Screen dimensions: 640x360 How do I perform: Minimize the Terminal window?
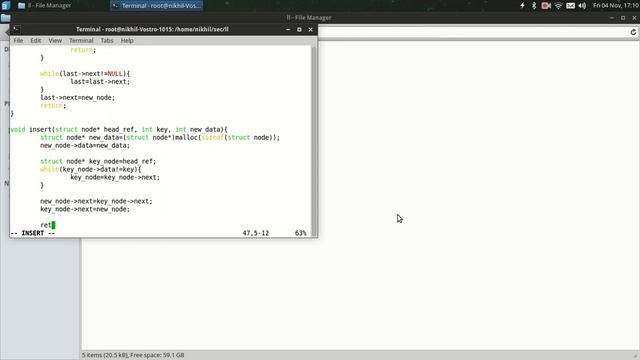[x=288, y=29]
